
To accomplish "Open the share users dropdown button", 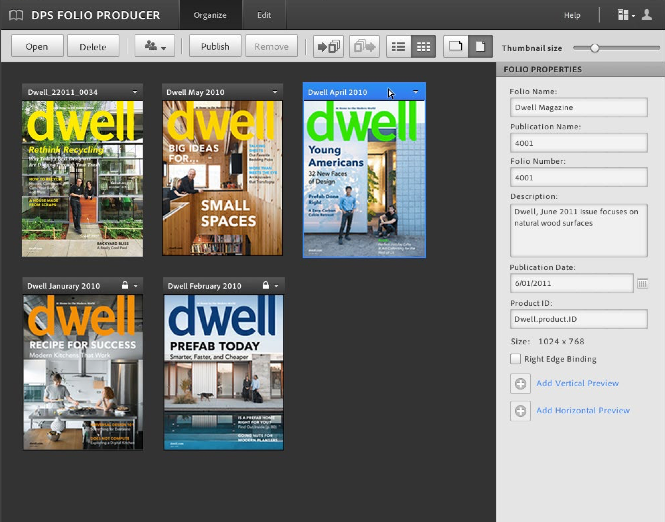I will coord(154,46).
